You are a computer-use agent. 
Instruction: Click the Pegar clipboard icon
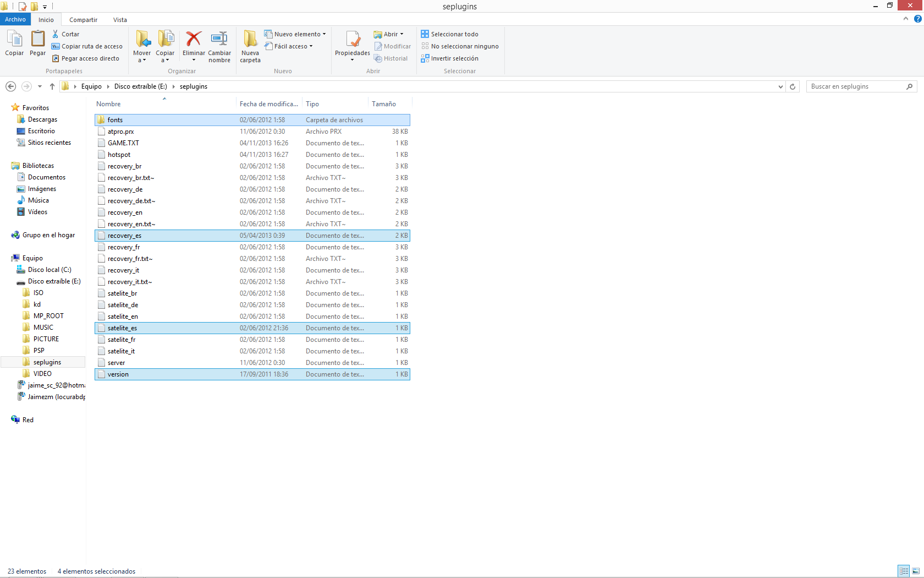tap(37, 40)
